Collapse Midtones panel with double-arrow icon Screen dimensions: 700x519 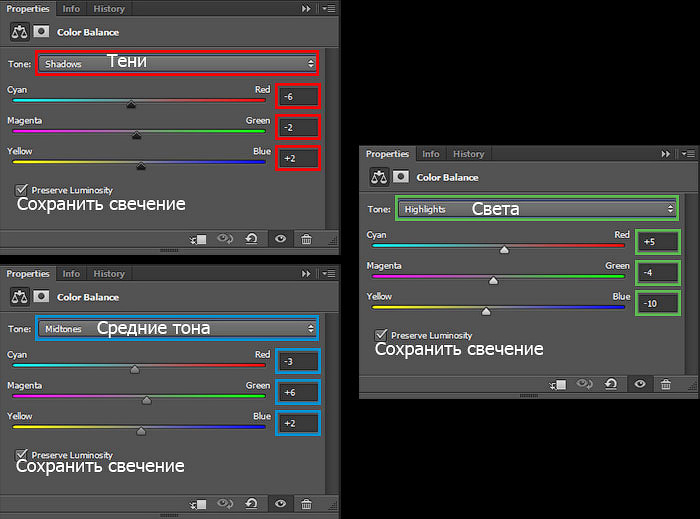(306, 274)
